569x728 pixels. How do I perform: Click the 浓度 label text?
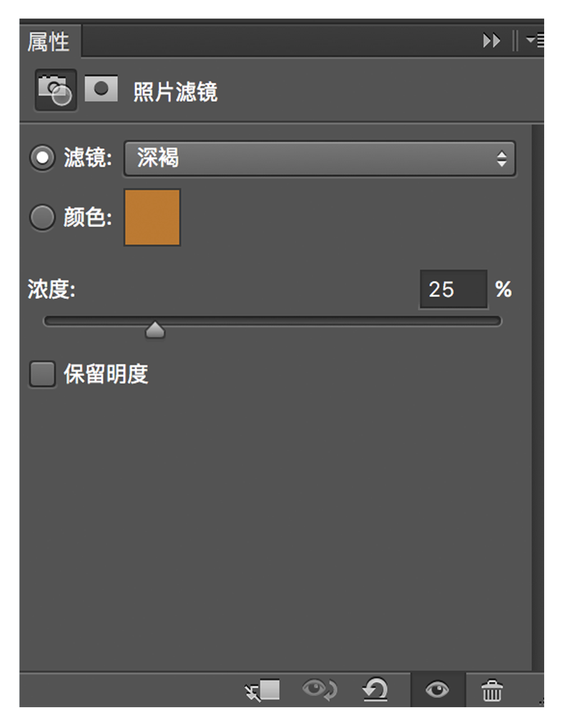(51, 289)
